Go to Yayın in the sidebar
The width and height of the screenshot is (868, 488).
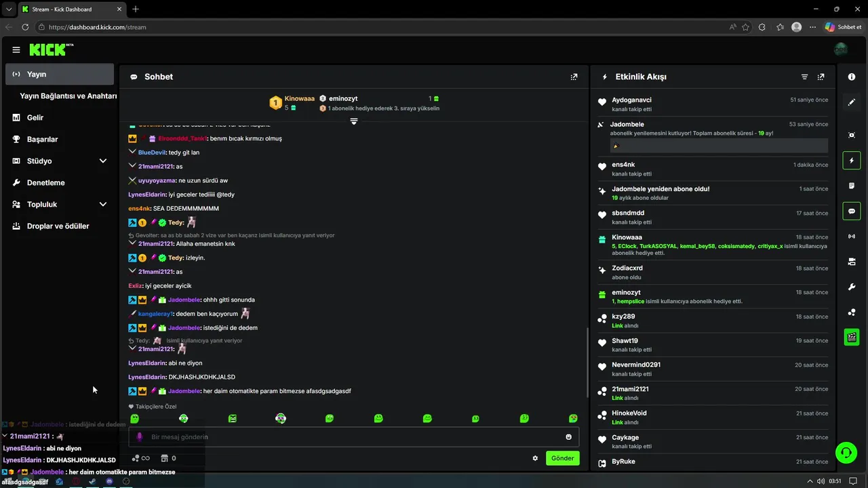pyautogui.click(x=60, y=74)
